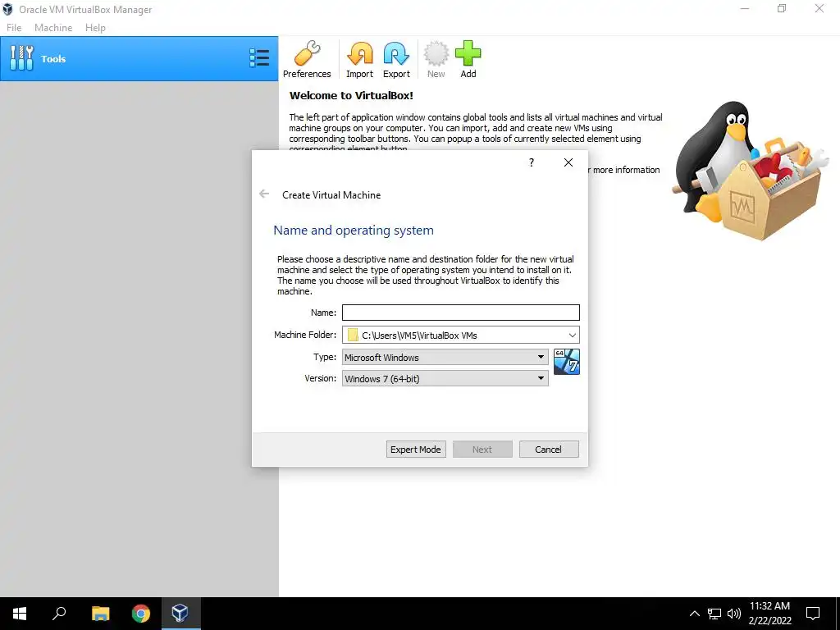This screenshot has width=840, height=630.
Task: Open the Version dropdown
Action: 445,379
